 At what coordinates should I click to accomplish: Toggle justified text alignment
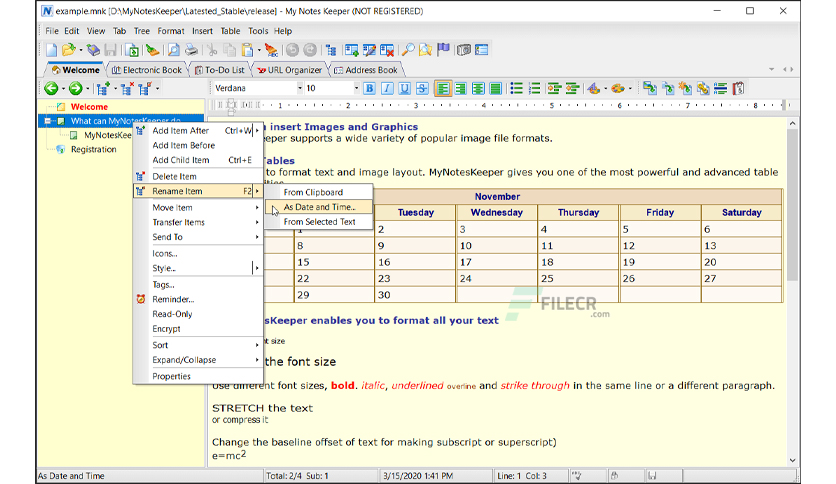click(x=495, y=88)
